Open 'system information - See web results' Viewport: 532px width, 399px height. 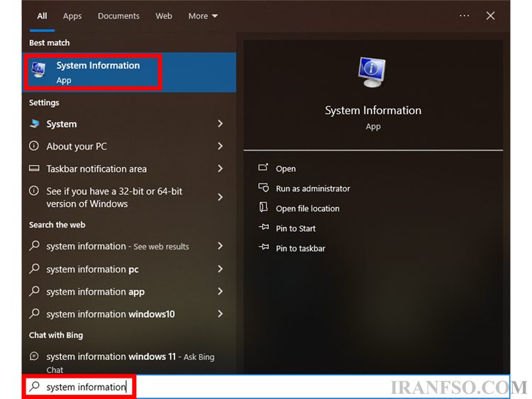point(129,246)
